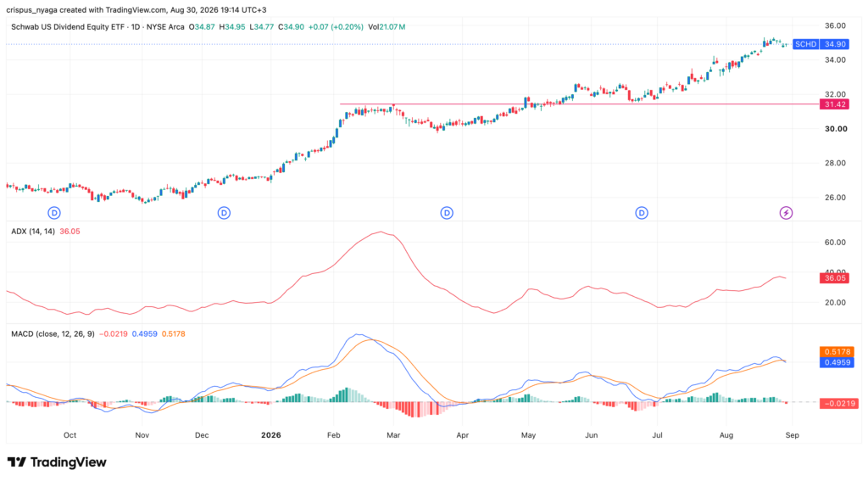Click the 2026 label on time axis

pyautogui.click(x=270, y=435)
